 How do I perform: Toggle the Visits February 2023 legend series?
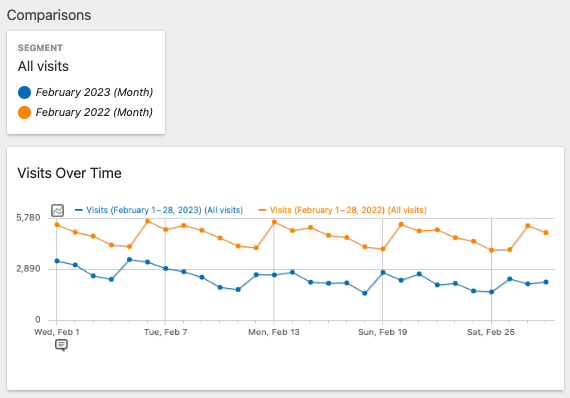coord(159,210)
